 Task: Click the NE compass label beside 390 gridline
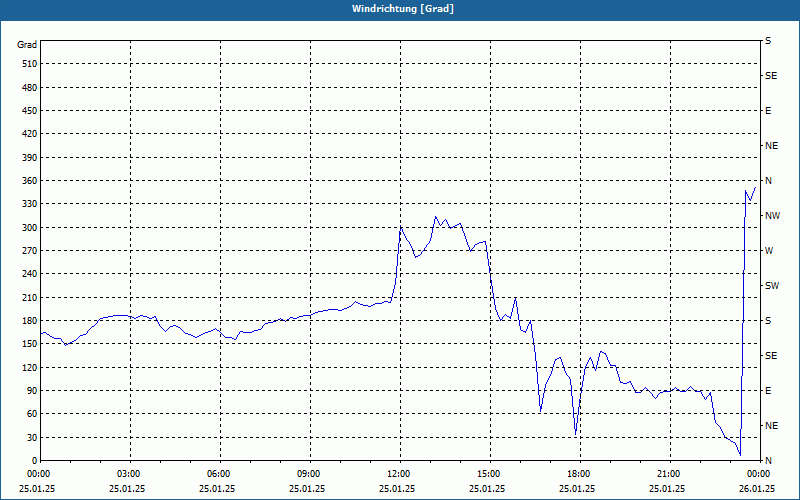tap(771, 146)
